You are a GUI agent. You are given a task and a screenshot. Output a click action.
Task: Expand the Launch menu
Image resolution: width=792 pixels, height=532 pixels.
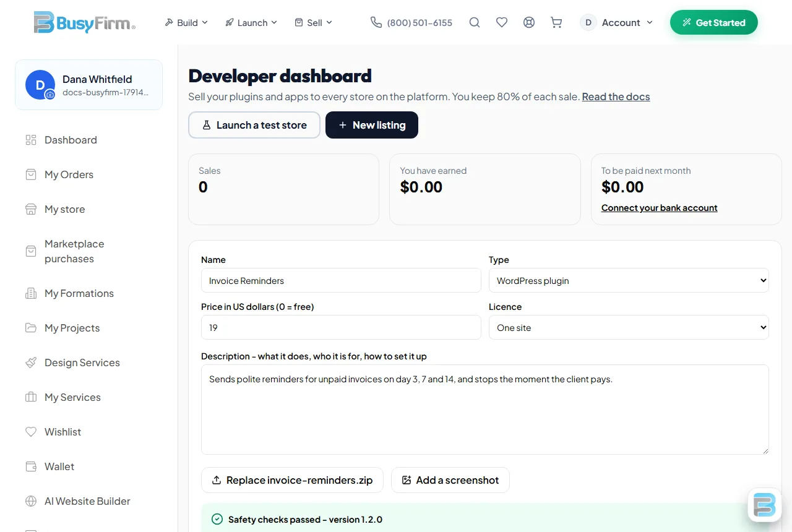[x=251, y=22]
